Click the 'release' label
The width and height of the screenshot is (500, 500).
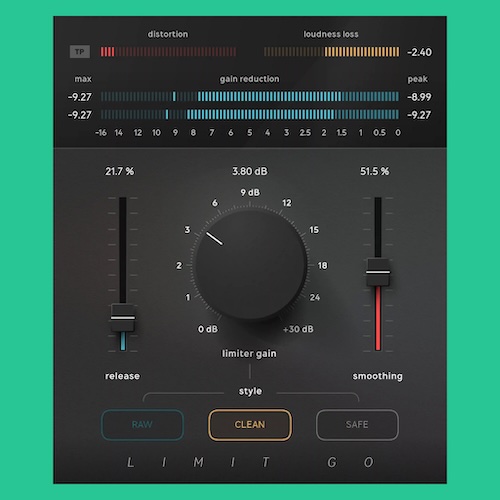tap(122, 376)
